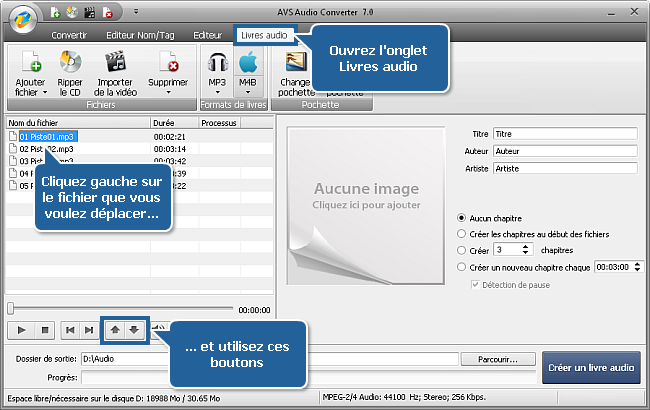Click Créer un livre audio button

tap(592, 367)
